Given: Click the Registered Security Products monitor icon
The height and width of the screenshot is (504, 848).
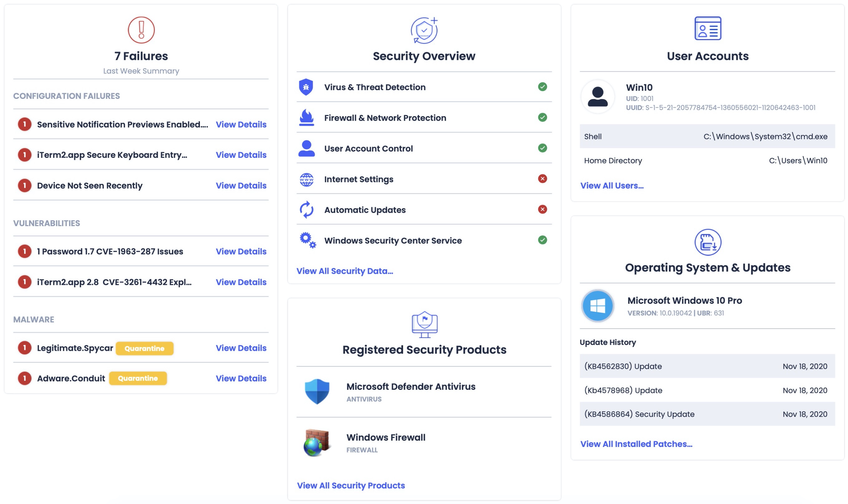Looking at the screenshot, I should click(x=424, y=324).
